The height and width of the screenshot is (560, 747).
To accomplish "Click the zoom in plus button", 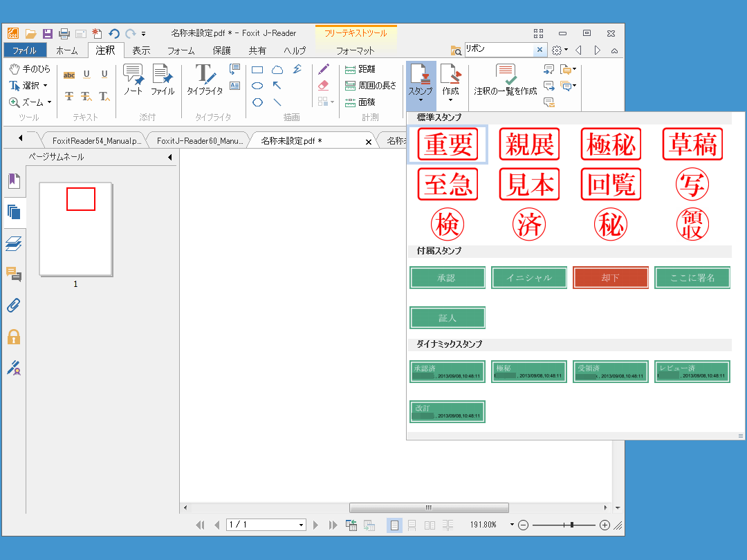I will point(605,525).
